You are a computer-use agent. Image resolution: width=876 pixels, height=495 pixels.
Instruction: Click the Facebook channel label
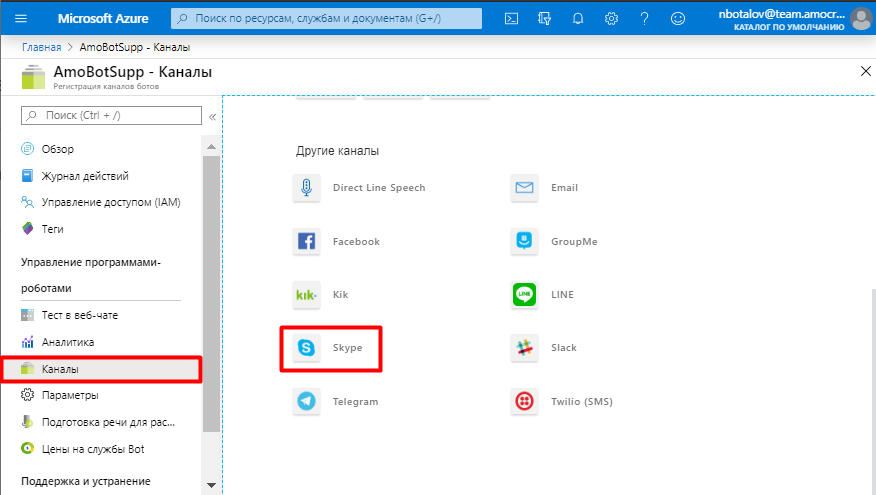[356, 241]
